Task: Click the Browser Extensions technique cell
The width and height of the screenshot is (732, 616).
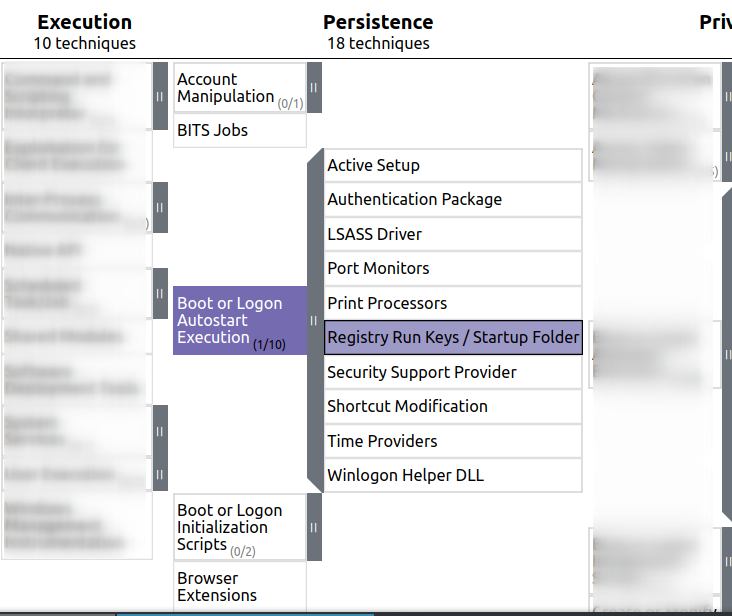Action: pos(239,587)
